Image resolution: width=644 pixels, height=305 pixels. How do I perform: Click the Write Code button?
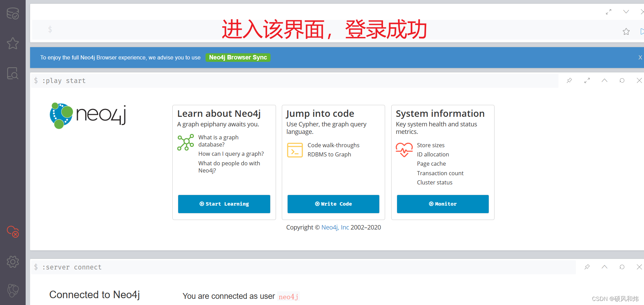tap(333, 204)
